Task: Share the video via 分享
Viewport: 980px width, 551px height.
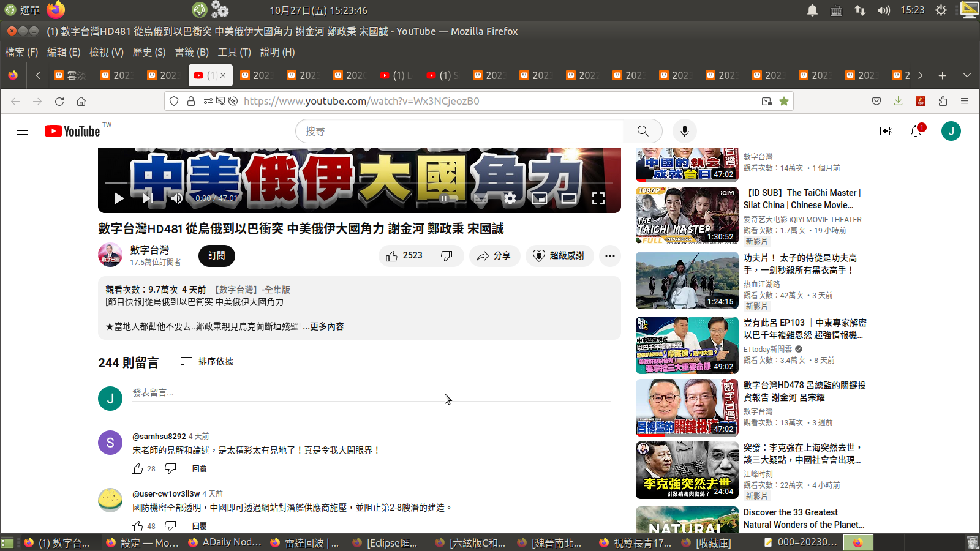Action: click(x=494, y=256)
